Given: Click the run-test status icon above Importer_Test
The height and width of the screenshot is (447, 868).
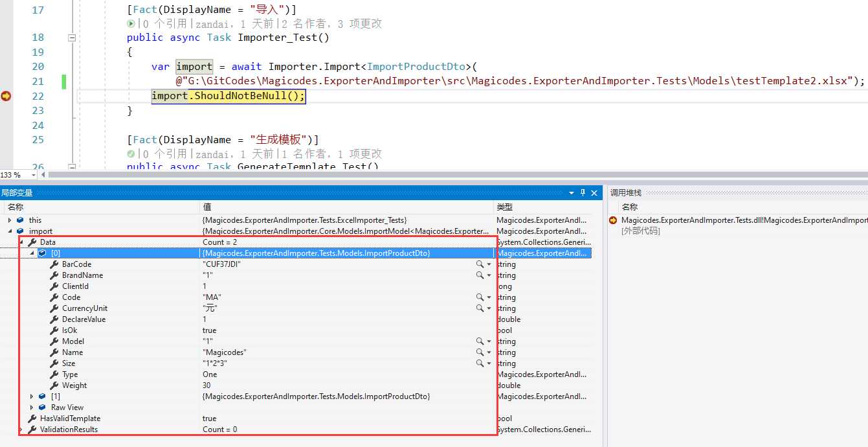Looking at the screenshot, I should [131, 23].
